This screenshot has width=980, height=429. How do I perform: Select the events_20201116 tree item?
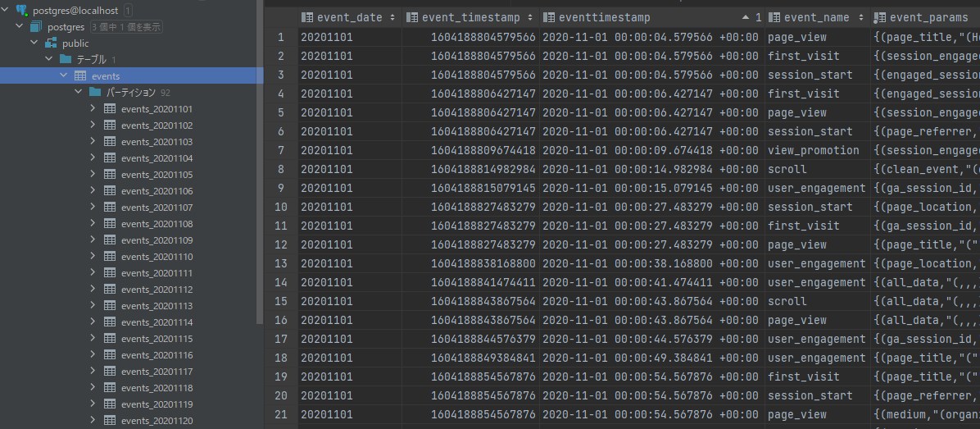click(x=157, y=355)
